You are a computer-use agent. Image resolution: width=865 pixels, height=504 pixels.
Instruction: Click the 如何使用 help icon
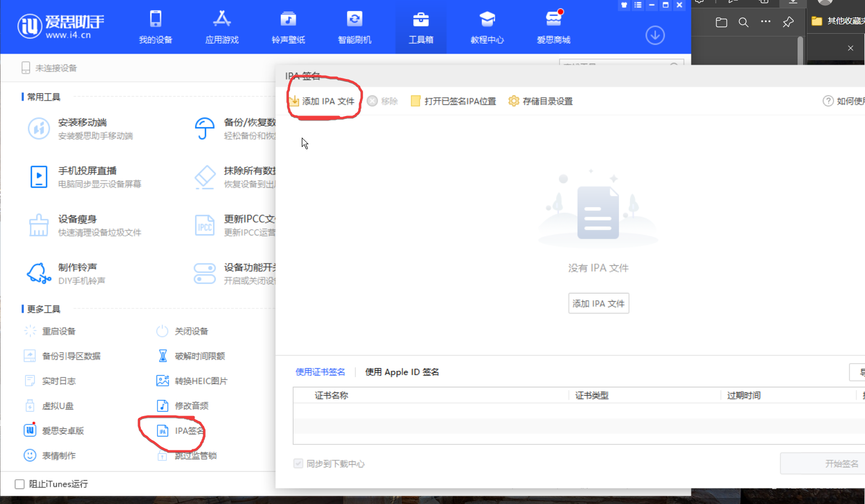tap(828, 101)
